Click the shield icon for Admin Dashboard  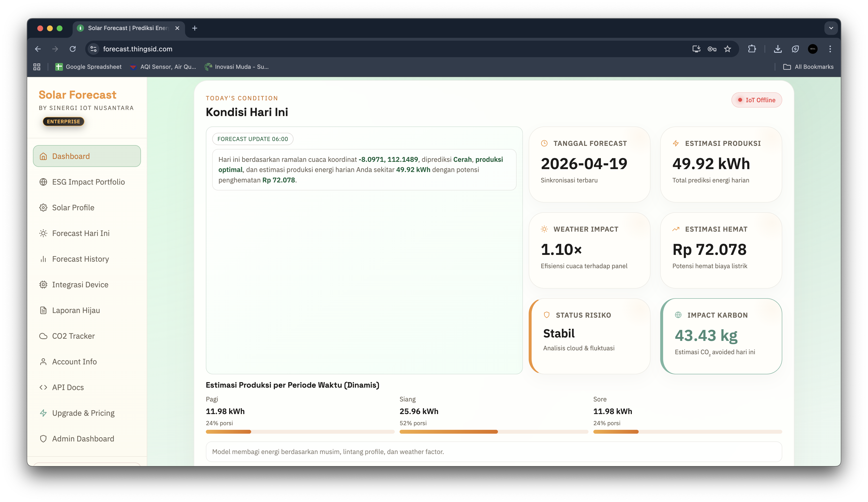[x=43, y=439]
